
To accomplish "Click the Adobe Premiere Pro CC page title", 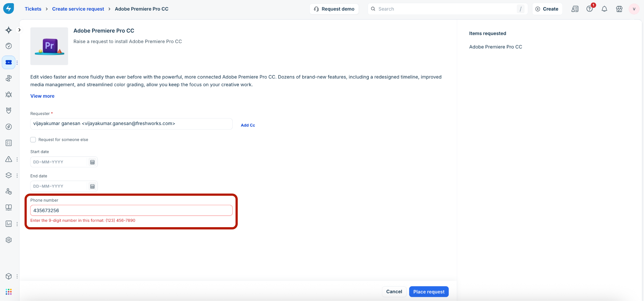I will [104, 31].
